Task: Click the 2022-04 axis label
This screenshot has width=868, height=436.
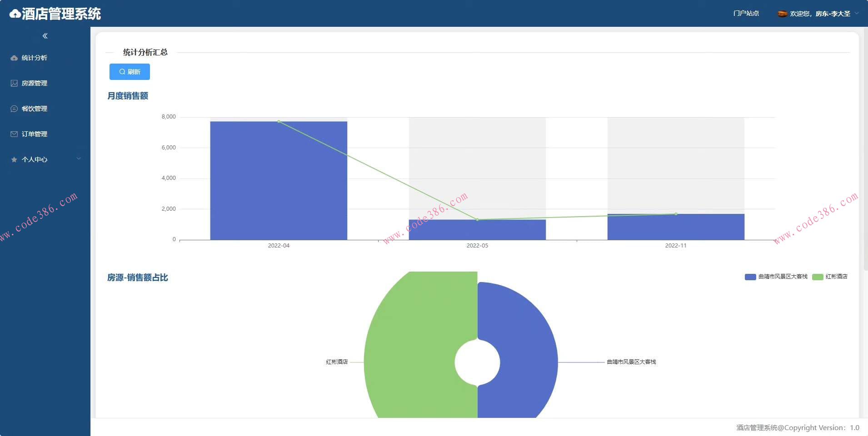Action: [x=279, y=246]
